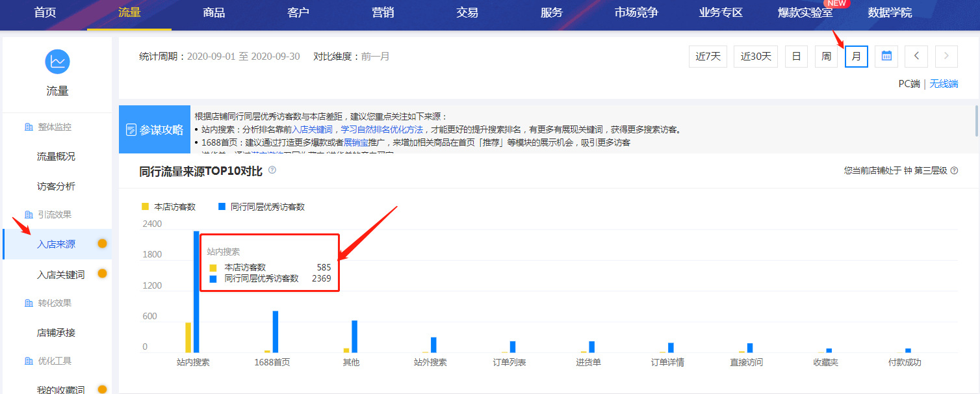
Task: Click the 近7天 button
Action: (708, 57)
